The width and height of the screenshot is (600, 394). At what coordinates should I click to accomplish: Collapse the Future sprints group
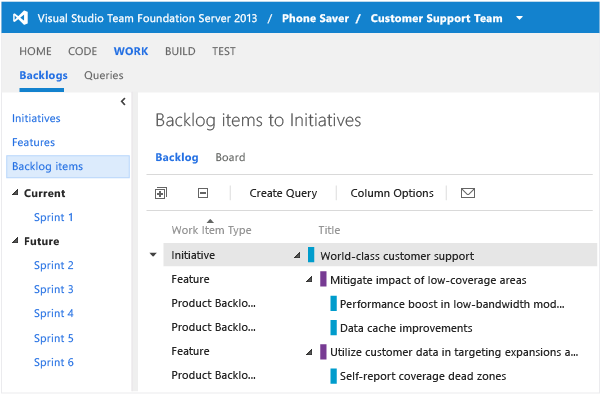click(15, 241)
